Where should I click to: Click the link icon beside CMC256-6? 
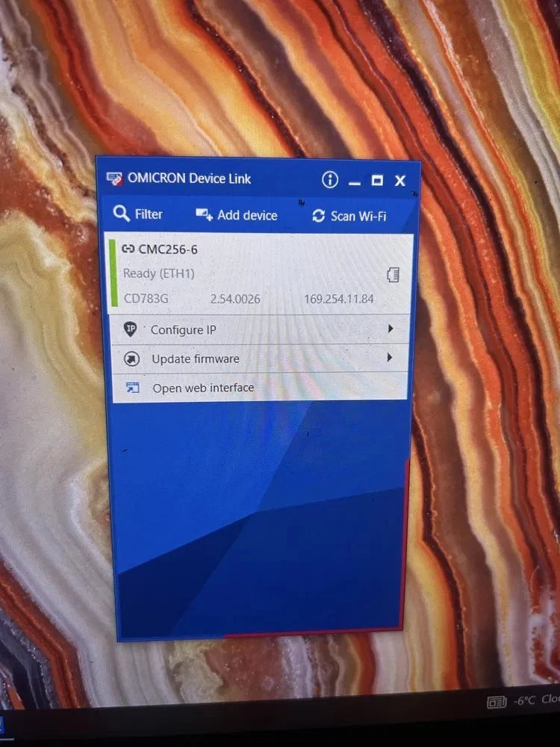128,249
